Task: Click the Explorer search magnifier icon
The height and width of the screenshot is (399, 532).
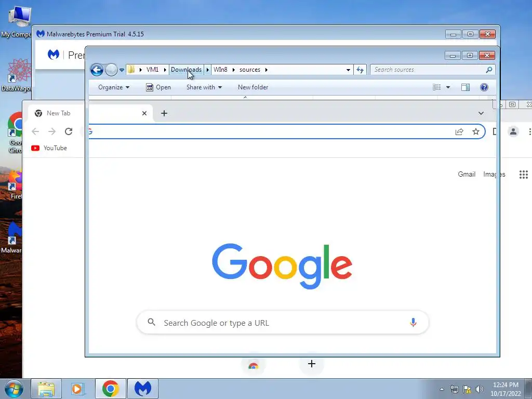Action: pos(489,70)
